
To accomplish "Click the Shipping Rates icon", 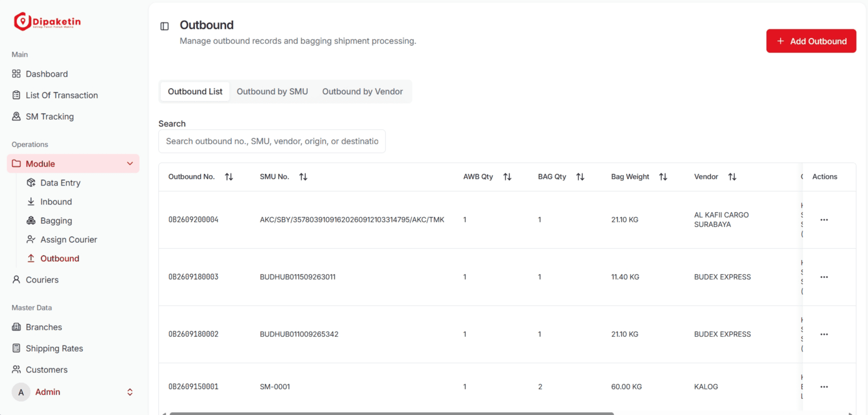I will point(17,348).
